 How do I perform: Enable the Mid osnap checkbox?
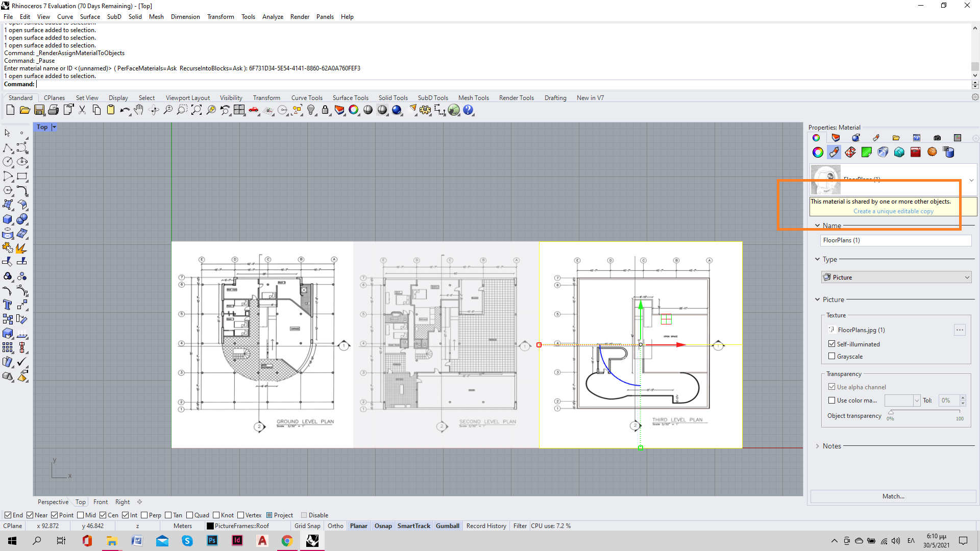(x=81, y=515)
